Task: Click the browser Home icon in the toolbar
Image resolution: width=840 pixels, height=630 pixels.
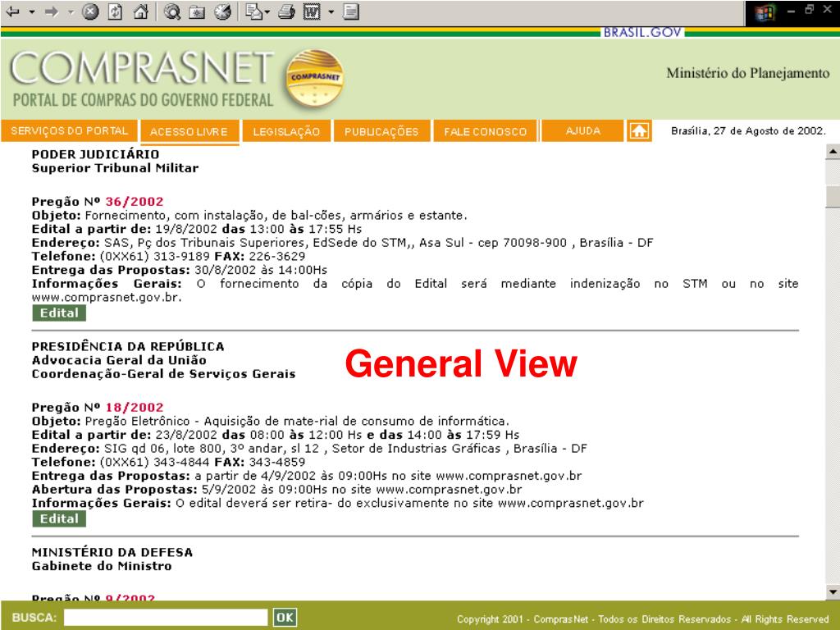Action: click(140, 11)
